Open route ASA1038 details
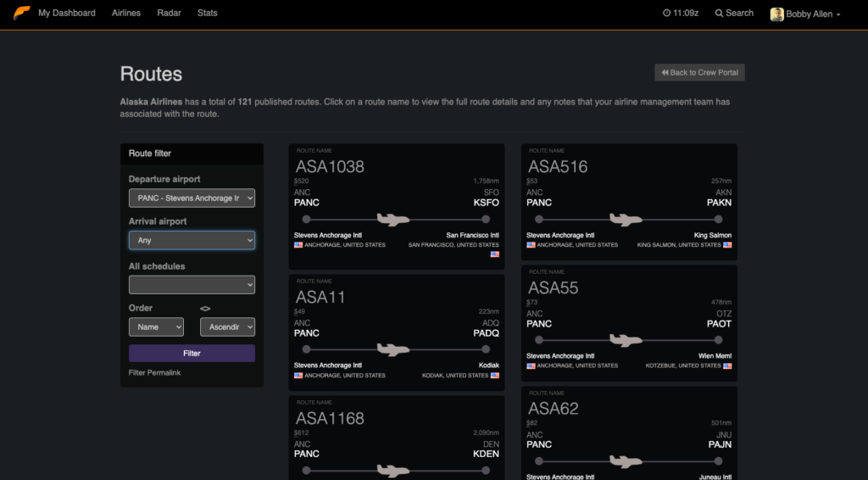The width and height of the screenshot is (868, 480). pyautogui.click(x=330, y=167)
